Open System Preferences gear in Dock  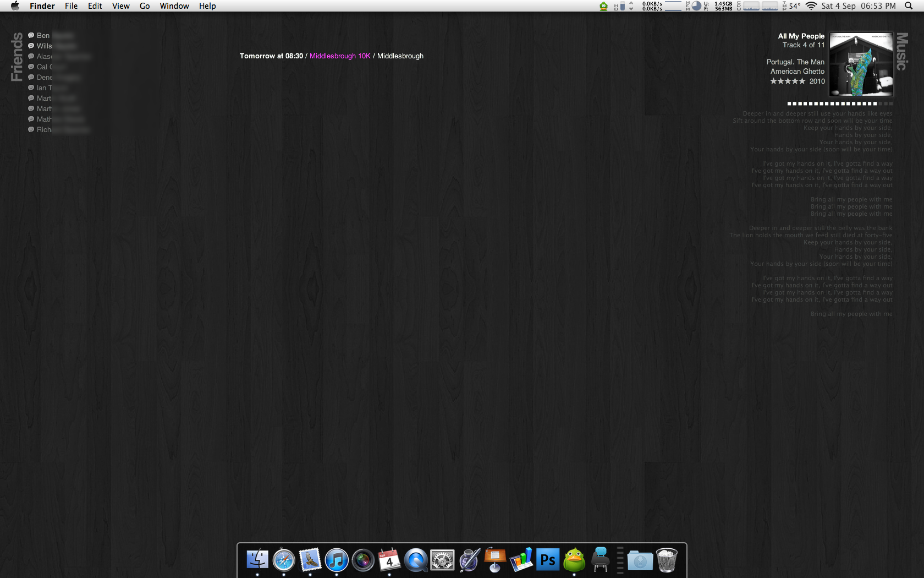click(x=442, y=560)
